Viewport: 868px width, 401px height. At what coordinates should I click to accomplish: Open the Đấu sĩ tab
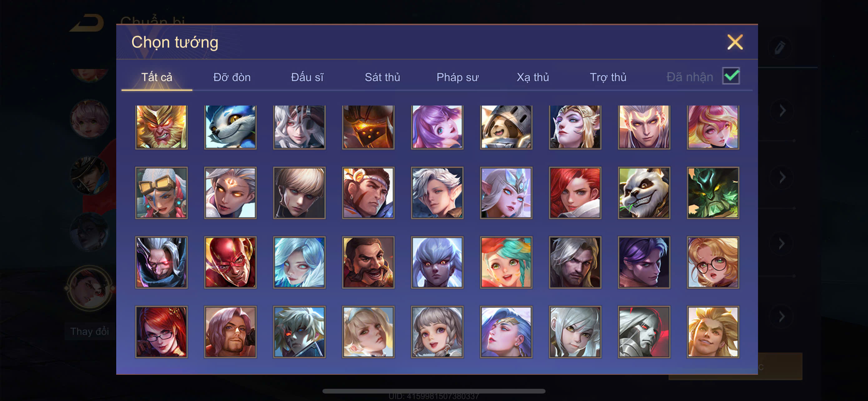coord(307,77)
